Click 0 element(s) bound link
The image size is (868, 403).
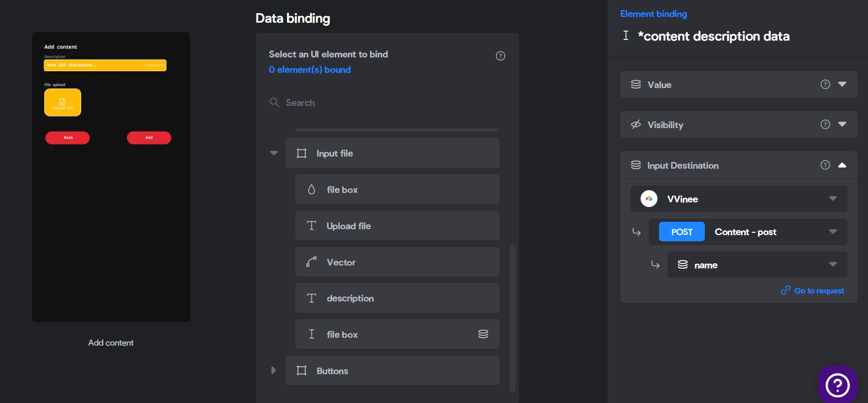pos(310,70)
